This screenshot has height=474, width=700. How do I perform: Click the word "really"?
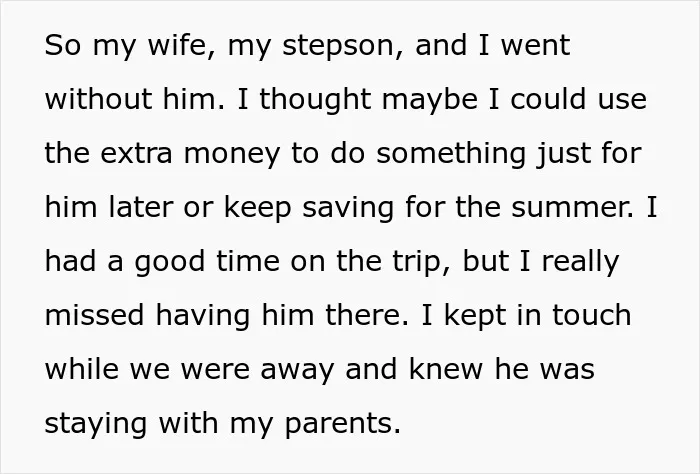click(x=580, y=262)
